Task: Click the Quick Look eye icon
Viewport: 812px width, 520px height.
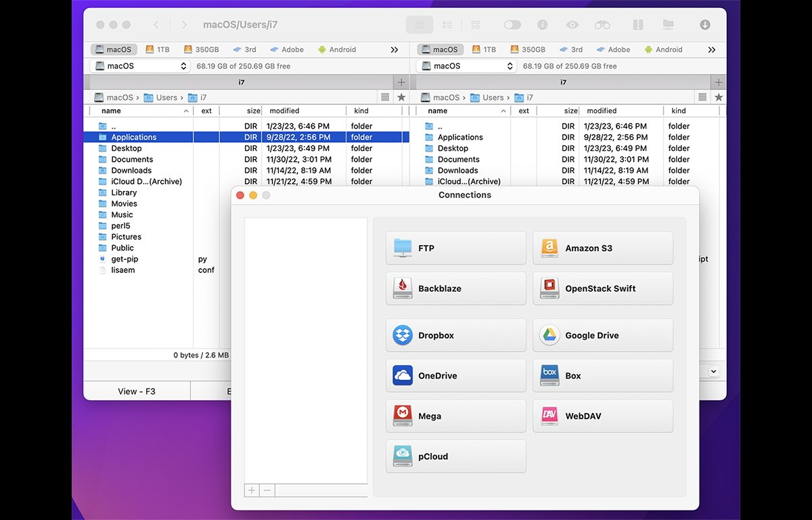Action: tap(572, 25)
